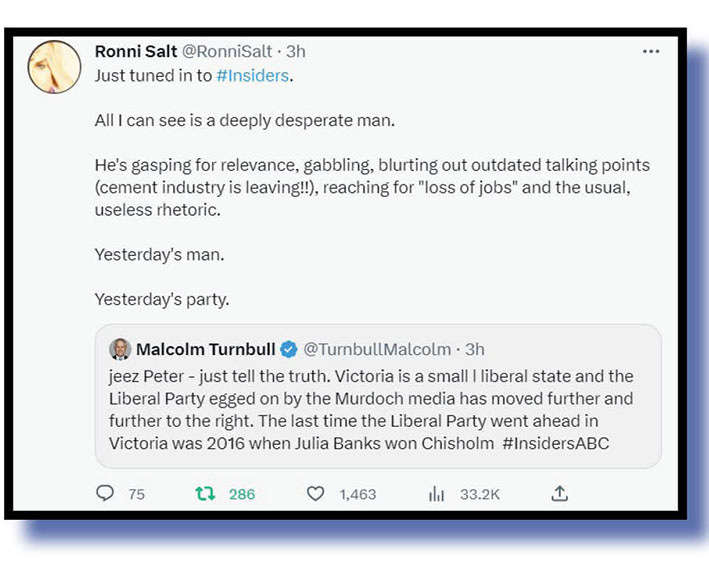Image resolution: width=709 pixels, height=562 pixels.
Task: Click the 286 retweet count
Action: tap(242, 494)
